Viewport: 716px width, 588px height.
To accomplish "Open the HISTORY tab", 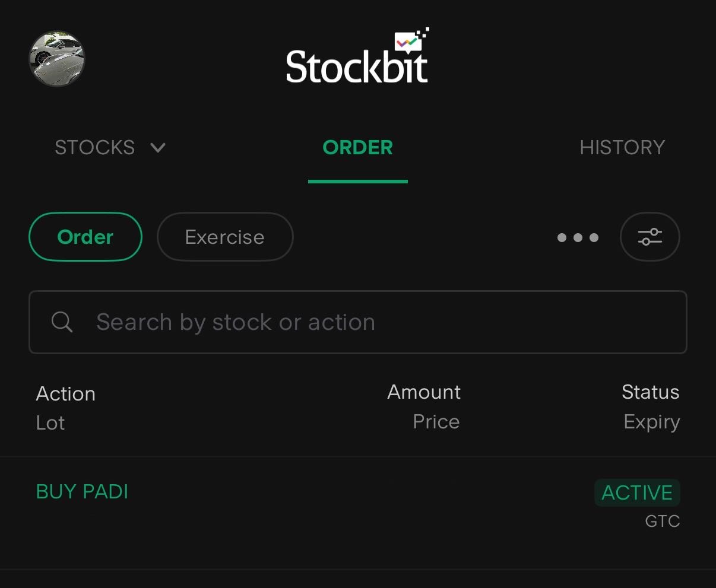I will pos(622,148).
